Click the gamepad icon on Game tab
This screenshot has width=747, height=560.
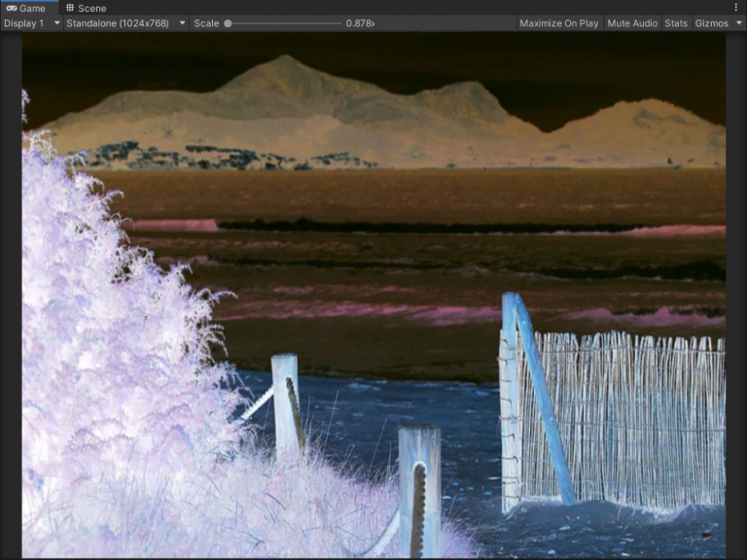[x=11, y=8]
